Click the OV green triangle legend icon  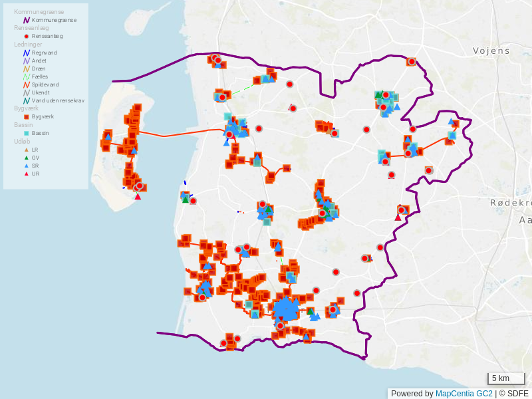coord(27,158)
